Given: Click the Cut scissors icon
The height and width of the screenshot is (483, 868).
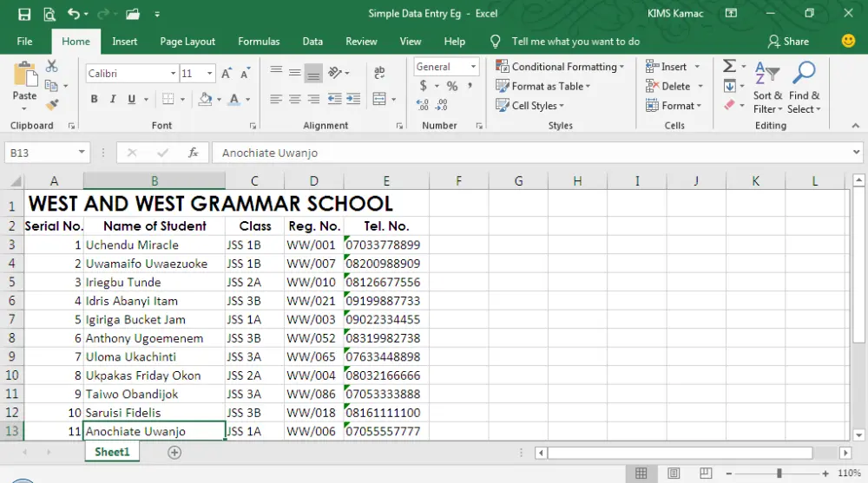Looking at the screenshot, I should point(51,67).
